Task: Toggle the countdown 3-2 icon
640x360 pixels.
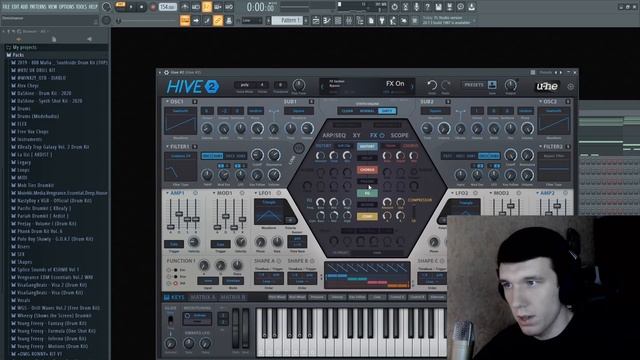Action: tap(207, 7)
